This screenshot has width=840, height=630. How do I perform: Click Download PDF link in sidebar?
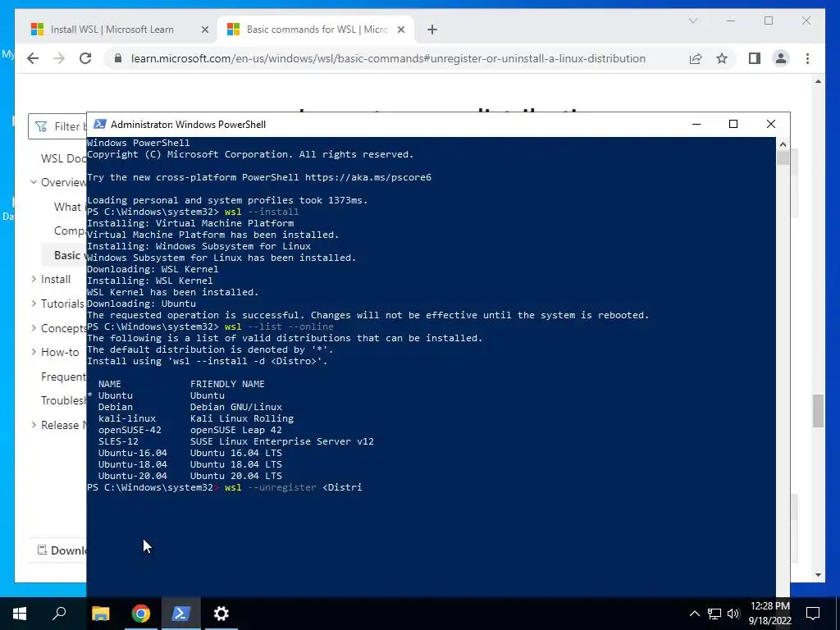(62, 550)
